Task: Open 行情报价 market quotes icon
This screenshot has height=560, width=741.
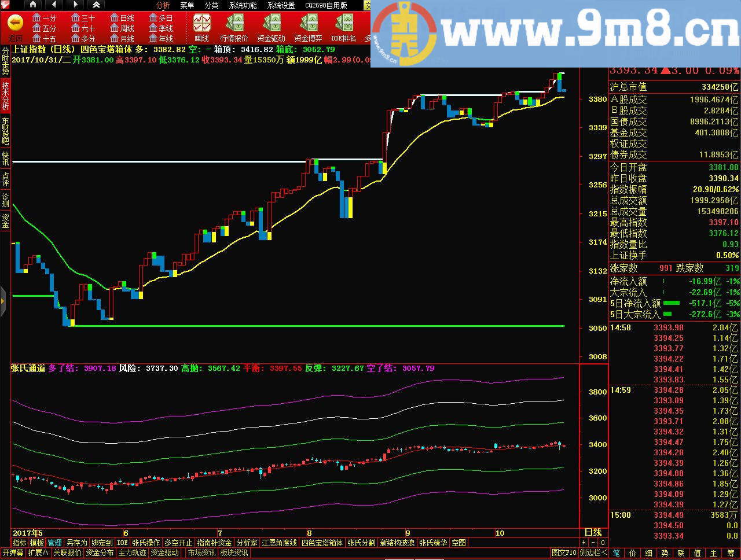Action: [x=234, y=27]
